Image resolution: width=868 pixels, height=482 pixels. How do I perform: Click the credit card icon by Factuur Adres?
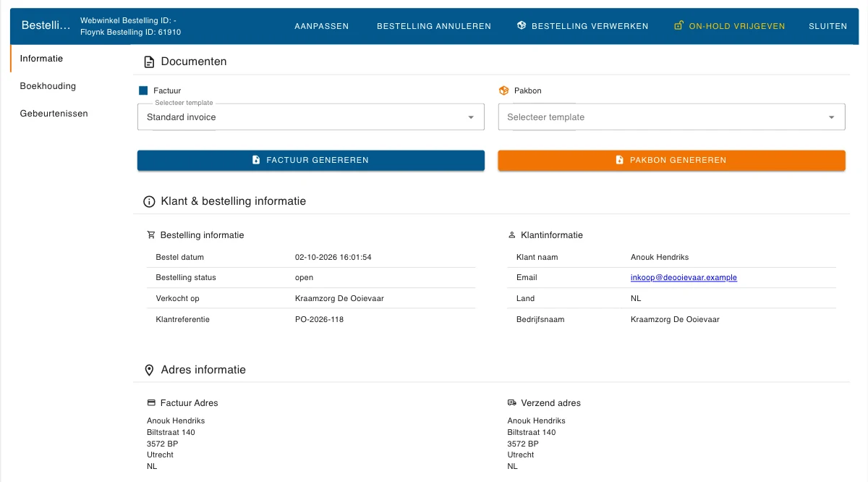[x=151, y=403]
